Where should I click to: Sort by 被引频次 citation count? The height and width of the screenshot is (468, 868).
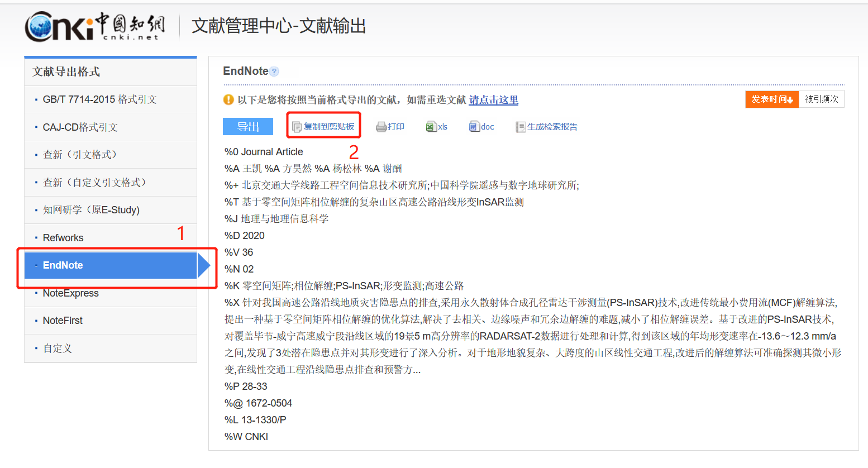[x=822, y=99]
